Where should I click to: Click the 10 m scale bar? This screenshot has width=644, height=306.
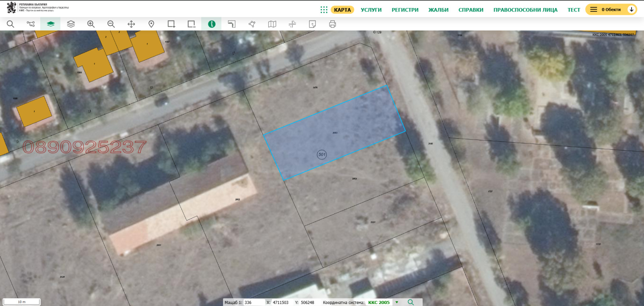click(x=22, y=302)
